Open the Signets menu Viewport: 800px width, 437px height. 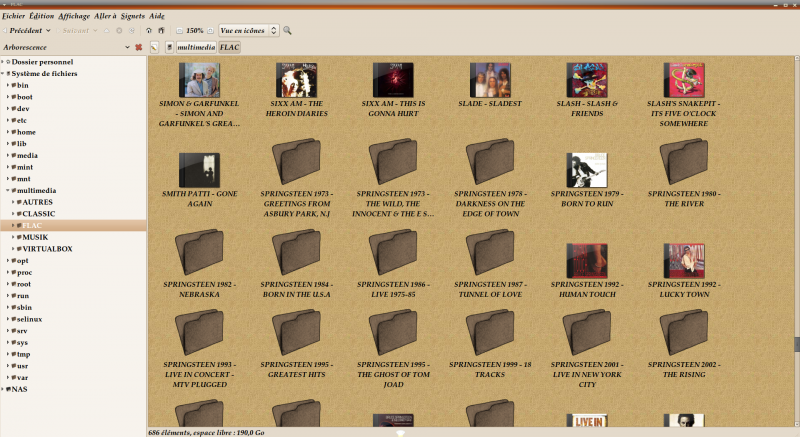(x=133, y=16)
